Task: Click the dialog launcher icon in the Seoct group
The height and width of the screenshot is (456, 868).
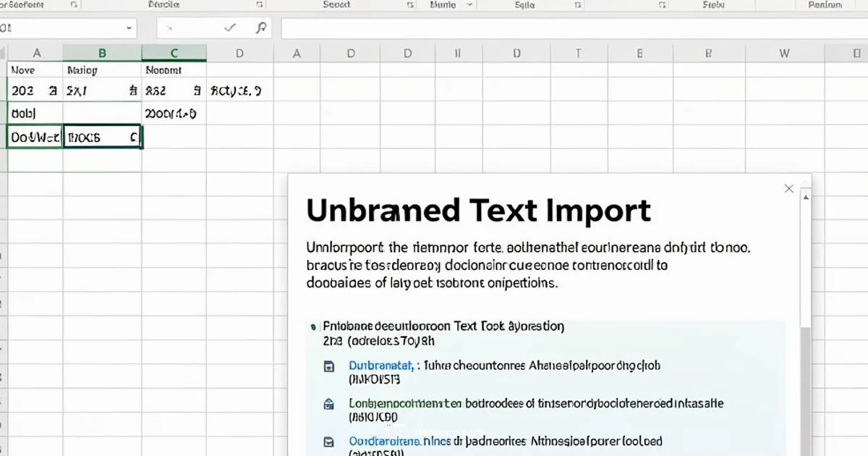Action: coord(409,4)
